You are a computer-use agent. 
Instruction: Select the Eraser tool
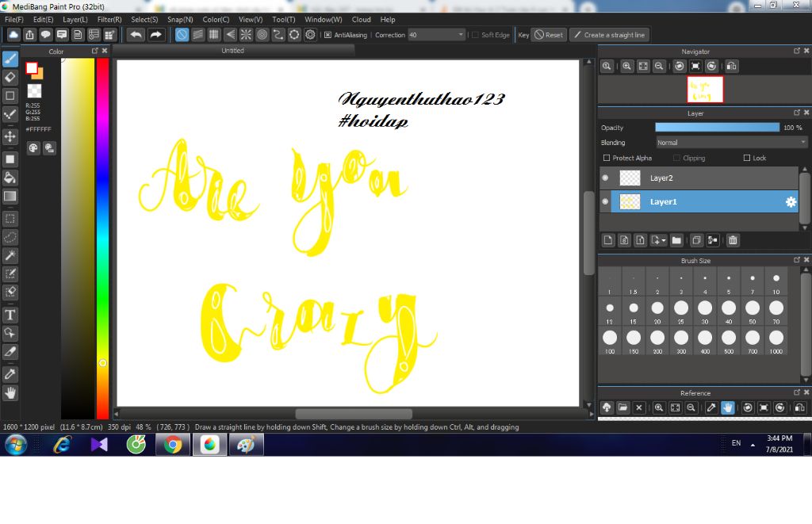(10, 77)
